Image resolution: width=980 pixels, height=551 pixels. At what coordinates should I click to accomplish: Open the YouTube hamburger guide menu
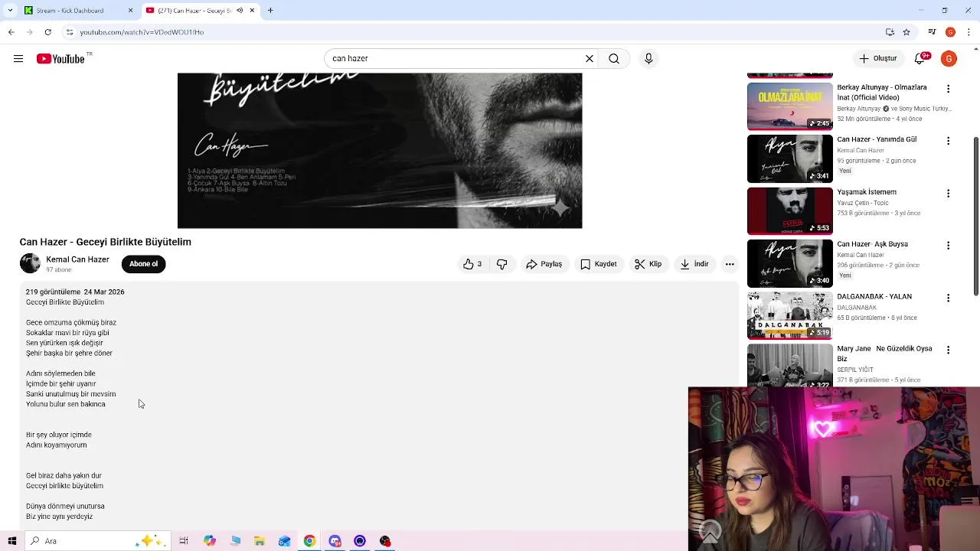pos(18,58)
